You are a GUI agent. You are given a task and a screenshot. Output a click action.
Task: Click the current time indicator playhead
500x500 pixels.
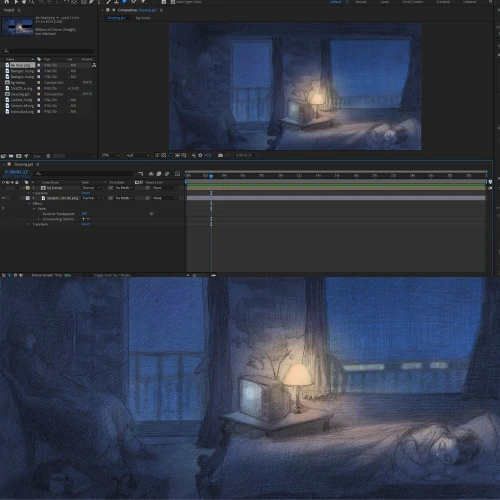[x=211, y=176]
